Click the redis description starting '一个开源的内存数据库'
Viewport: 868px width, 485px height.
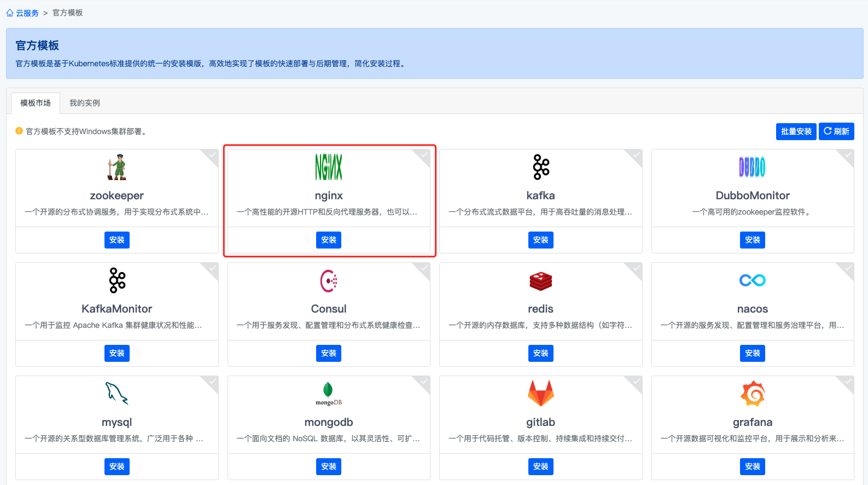(x=540, y=325)
